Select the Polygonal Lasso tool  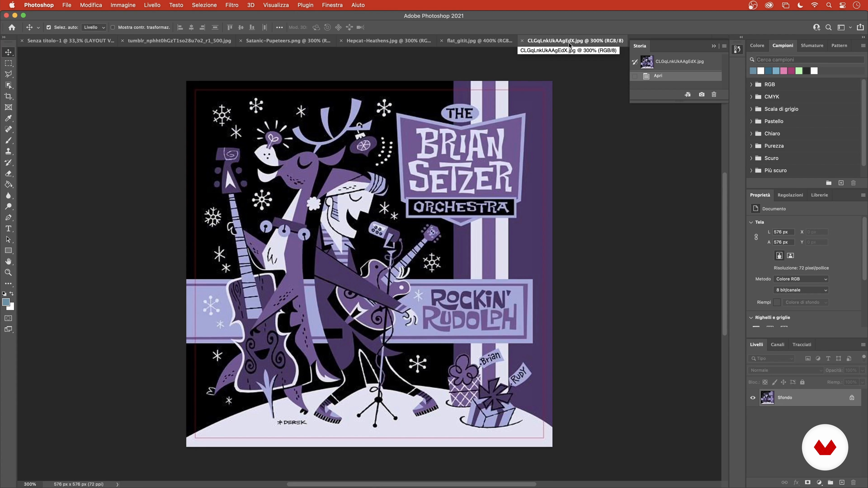8,74
